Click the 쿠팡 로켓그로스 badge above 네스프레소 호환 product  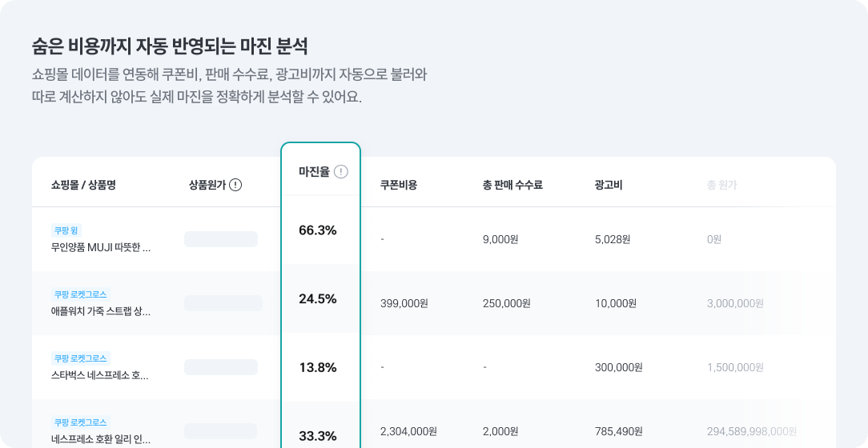click(x=80, y=422)
